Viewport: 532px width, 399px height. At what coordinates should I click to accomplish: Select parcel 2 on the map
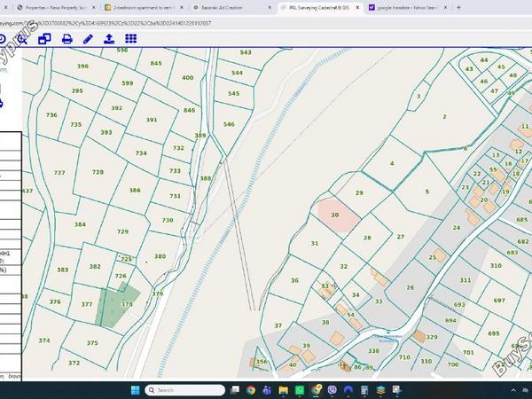[x=444, y=117]
